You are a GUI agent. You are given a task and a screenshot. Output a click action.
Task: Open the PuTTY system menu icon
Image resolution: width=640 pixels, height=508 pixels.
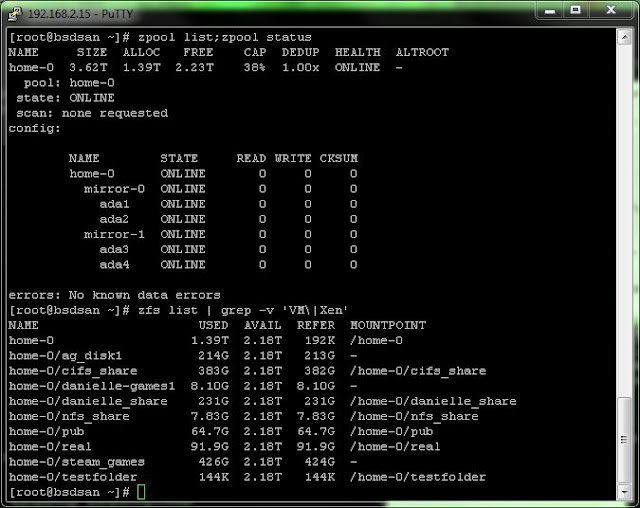click(15, 13)
